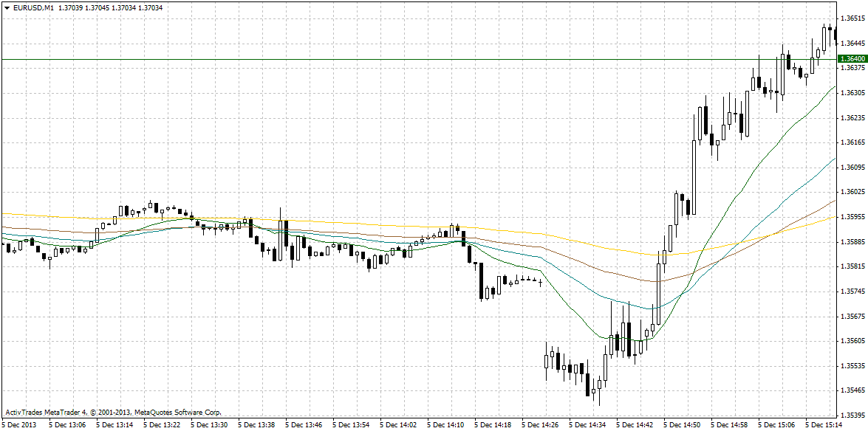Image resolution: width=868 pixels, height=431 pixels.
Task: Click price scale label 1.36515
Action: point(852,18)
